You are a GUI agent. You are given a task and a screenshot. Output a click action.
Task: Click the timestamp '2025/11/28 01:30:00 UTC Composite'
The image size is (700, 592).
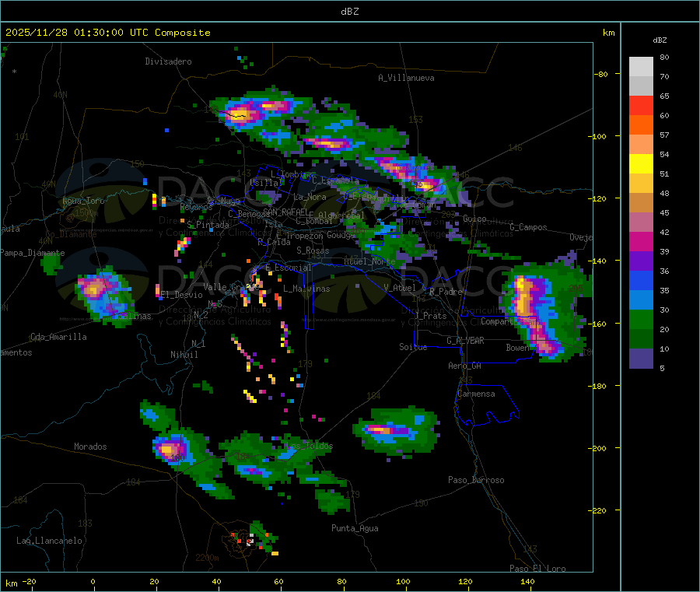(x=107, y=33)
